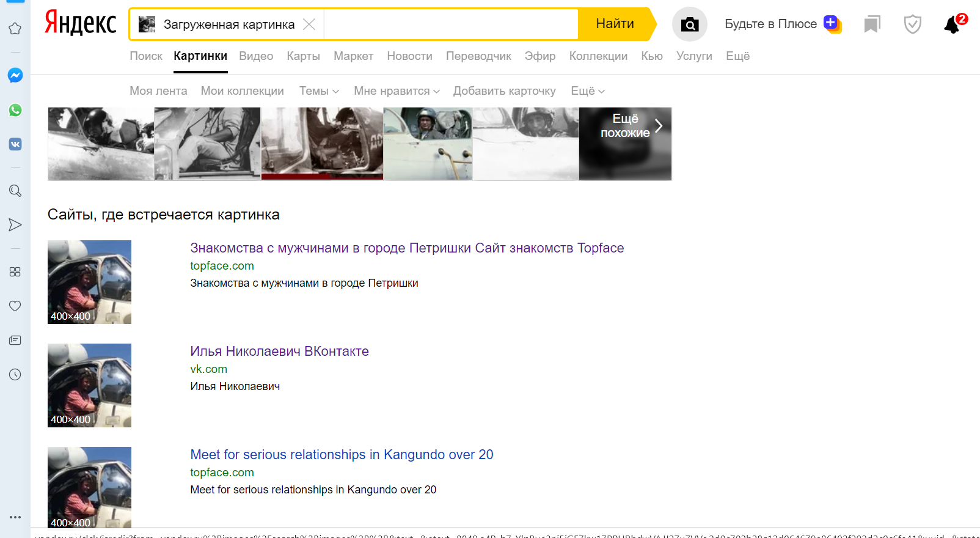Open Знакомства с мужчинами в городе Петришки link

pos(407,248)
